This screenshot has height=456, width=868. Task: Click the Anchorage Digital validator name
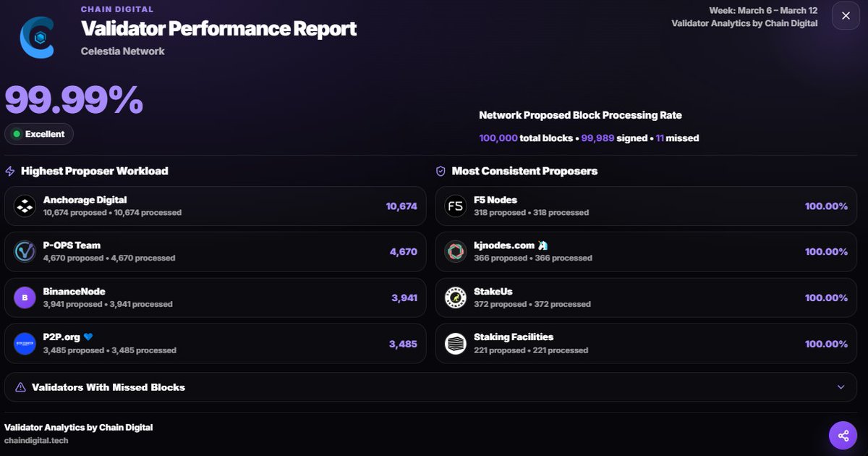click(x=85, y=200)
